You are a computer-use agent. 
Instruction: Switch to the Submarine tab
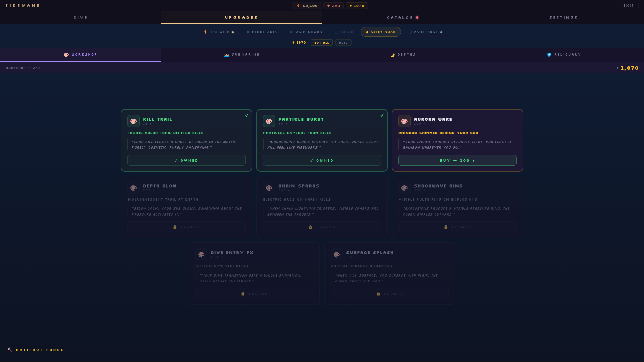coord(241,55)
